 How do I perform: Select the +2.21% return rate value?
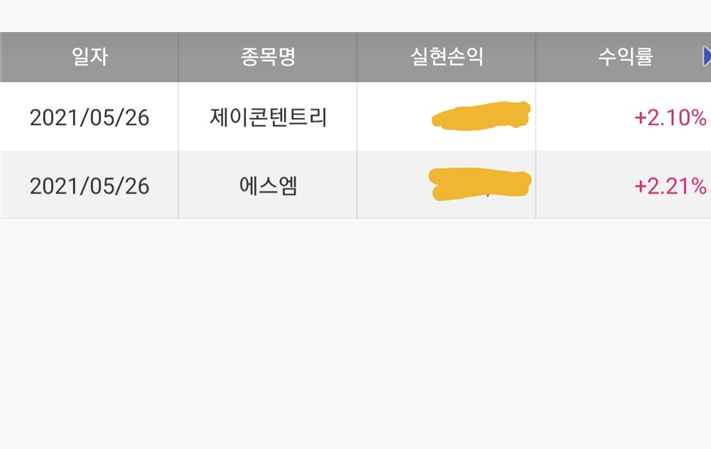click(x=669, y=185)
